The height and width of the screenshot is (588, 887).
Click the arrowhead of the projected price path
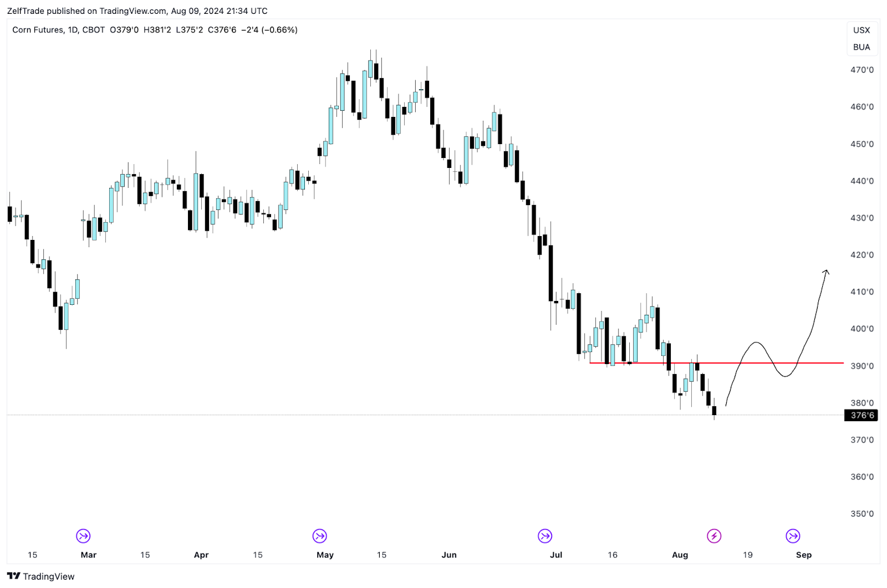(x=826, y=272)
